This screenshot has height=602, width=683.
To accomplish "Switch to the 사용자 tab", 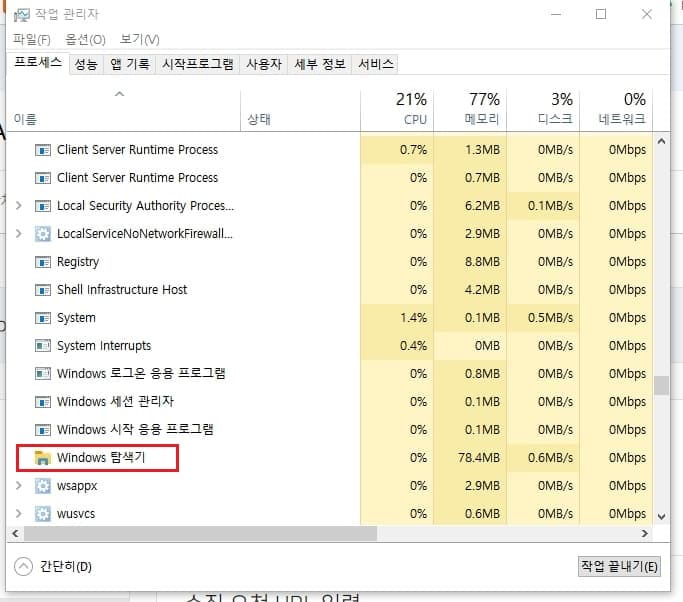I will pyautogui.click(x=264, y=64).
